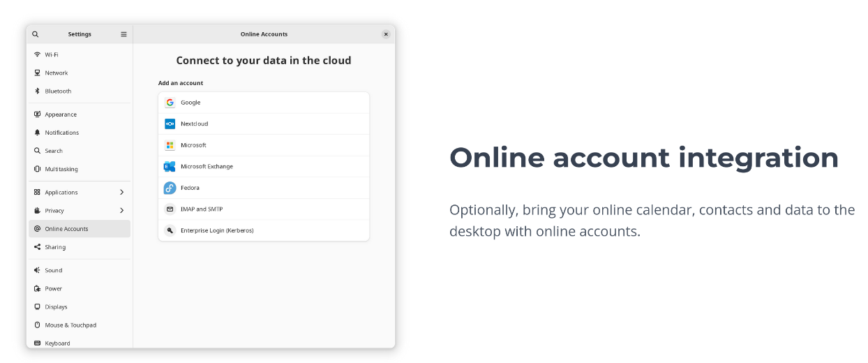
Task: Click the Mouse & Touchpad icon
Action: coord(38,325)
